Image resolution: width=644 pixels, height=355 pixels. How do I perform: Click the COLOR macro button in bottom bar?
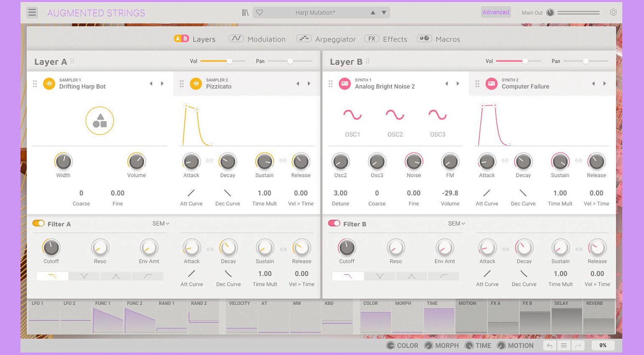[x=402, y=346]
